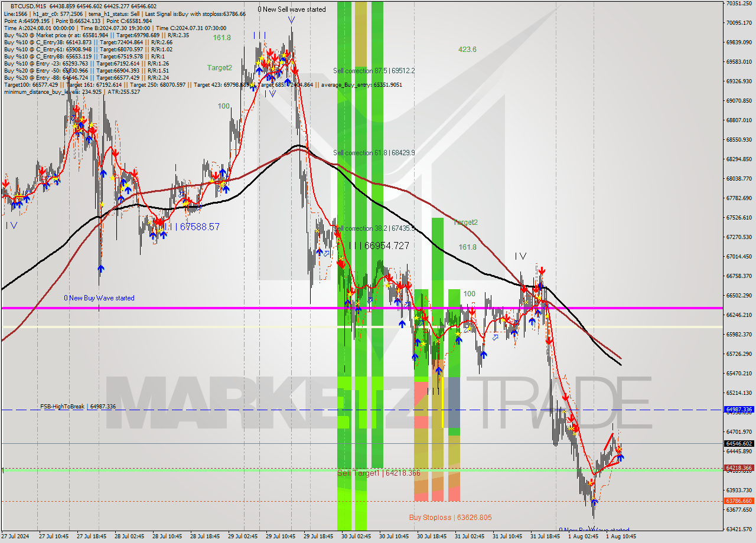
Task: Click the blue 64987.336 price tag
Action: coord(739,409)
